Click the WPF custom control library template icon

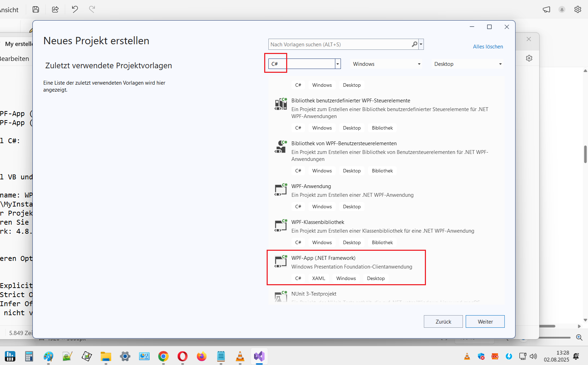pos(281,104)
